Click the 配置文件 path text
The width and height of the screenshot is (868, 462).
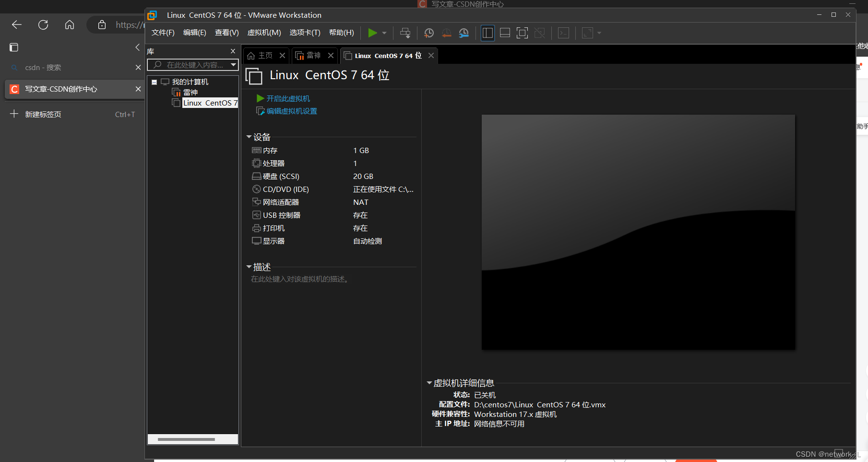(x=540, y=405)
